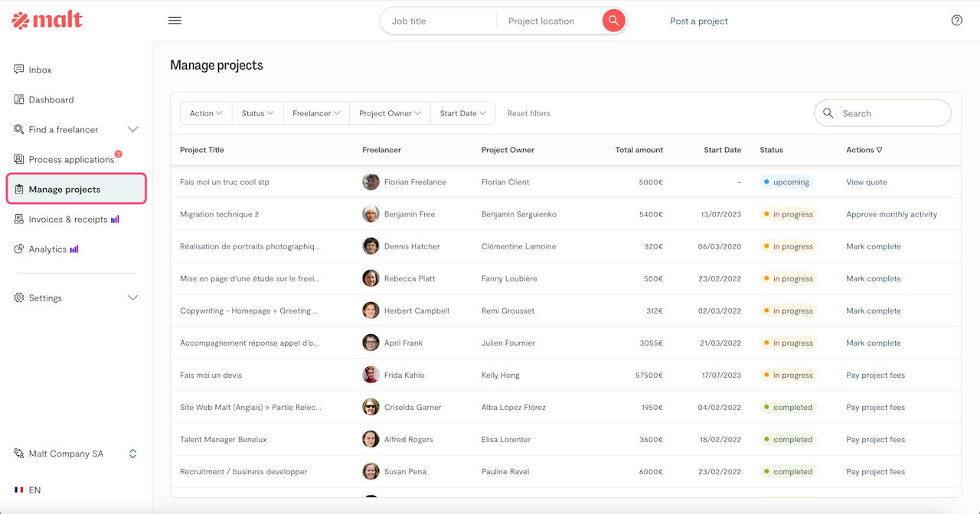This screenshot has width=980, height=514.
Task: Expand the Settings sidebar section
Action: 132,298
